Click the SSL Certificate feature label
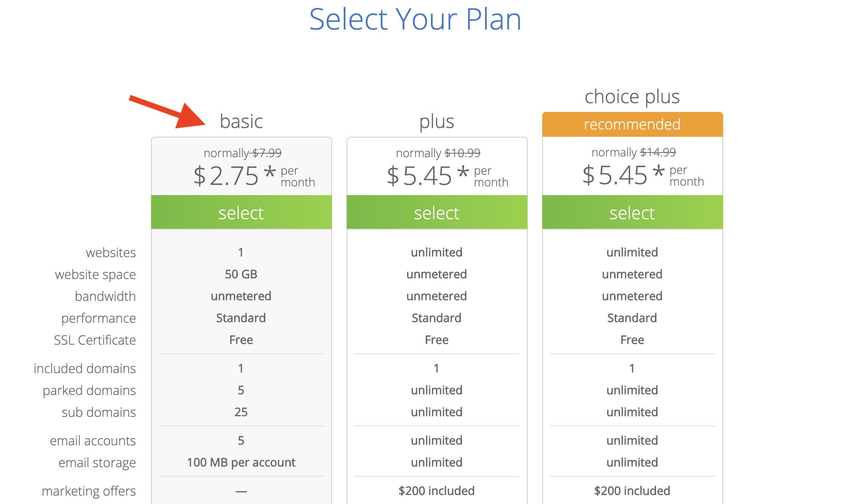 tap(95, 340)
